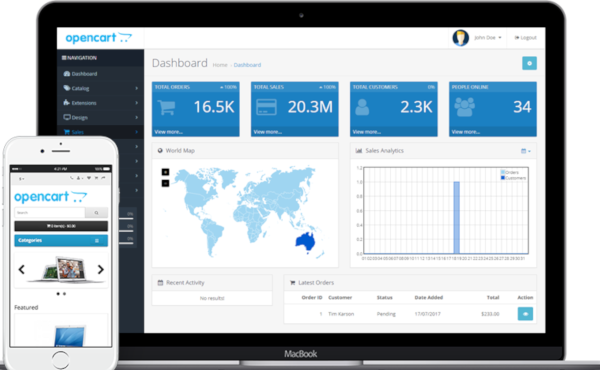Click the gear settings button beside Dashboard heading

(529, 64)
